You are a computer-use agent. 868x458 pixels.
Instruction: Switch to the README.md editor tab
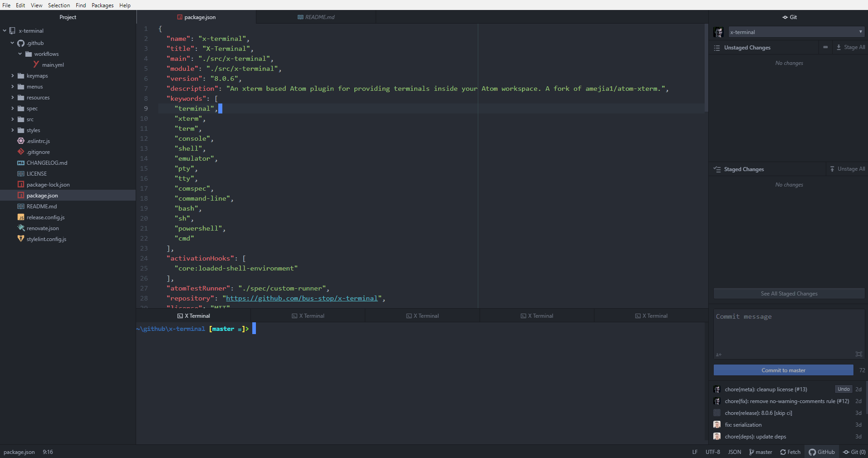click(316, 17)
